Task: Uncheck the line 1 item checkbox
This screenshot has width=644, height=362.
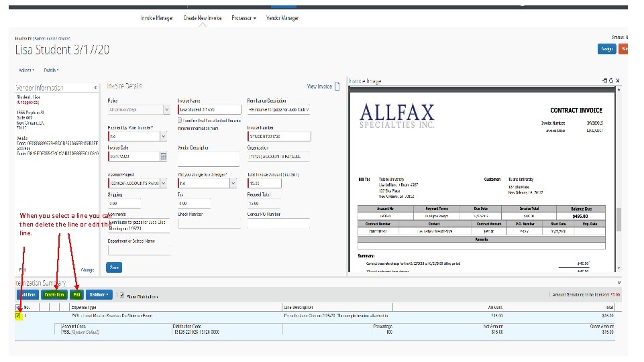Action: point(17,316)
